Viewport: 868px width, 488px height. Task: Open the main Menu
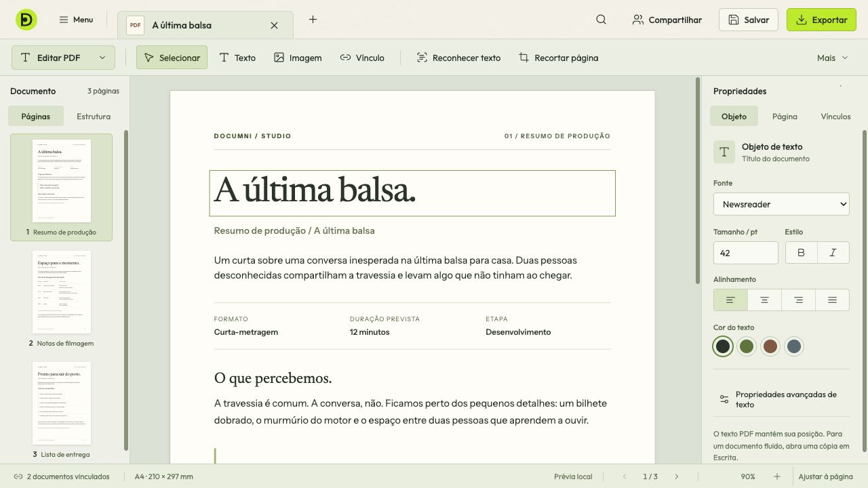[75, 20]
